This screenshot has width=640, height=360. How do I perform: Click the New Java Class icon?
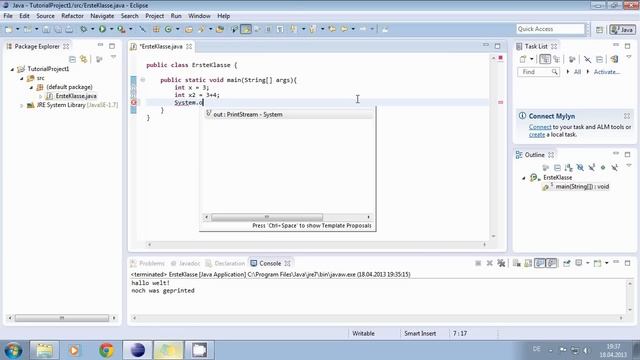(x=168, y=29)
